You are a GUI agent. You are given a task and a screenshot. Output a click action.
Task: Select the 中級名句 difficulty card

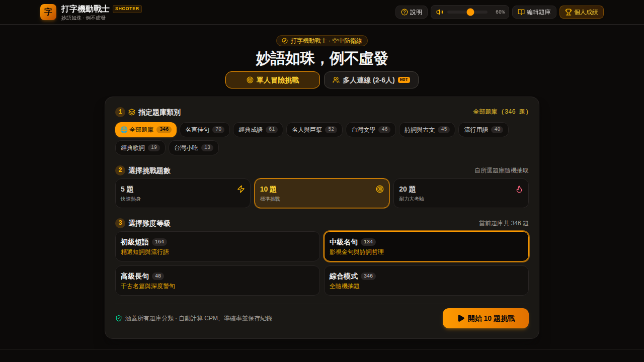(426, 246)
